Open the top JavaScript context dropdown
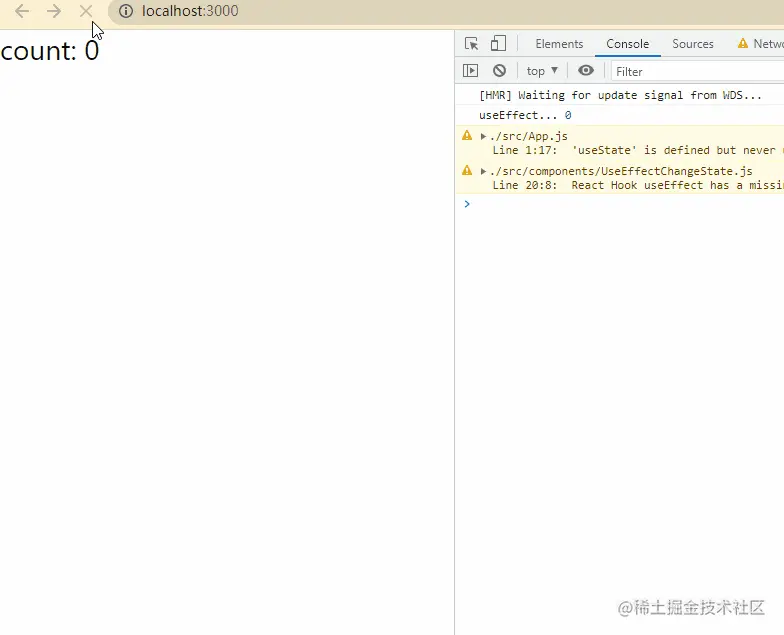 click(x=542, y=71)
